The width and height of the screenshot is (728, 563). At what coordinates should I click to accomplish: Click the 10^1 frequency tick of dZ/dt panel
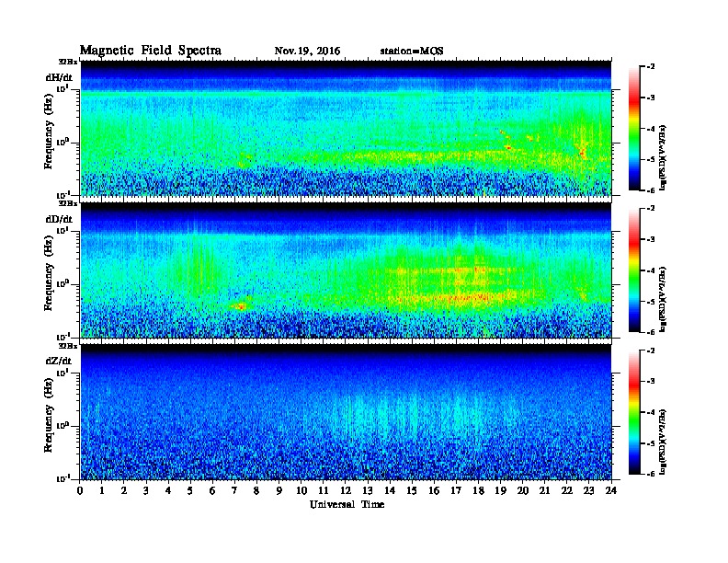[x=63, y=373]
